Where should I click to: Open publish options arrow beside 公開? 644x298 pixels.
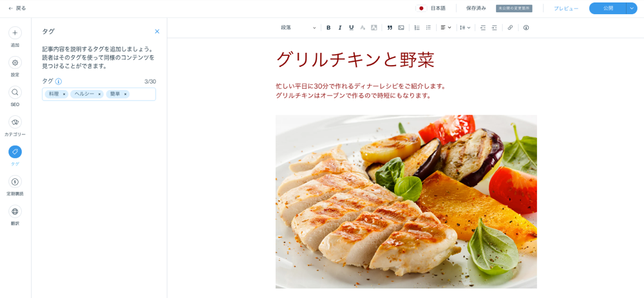(632, 8)
